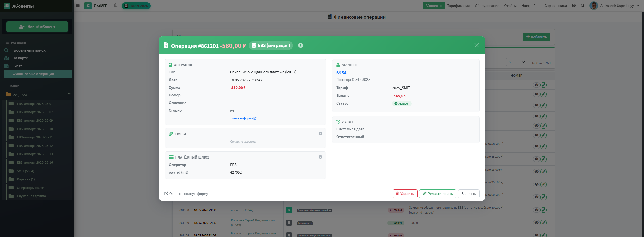
Task: Click the СмИТ logo icon
Action: click(88, 6)
